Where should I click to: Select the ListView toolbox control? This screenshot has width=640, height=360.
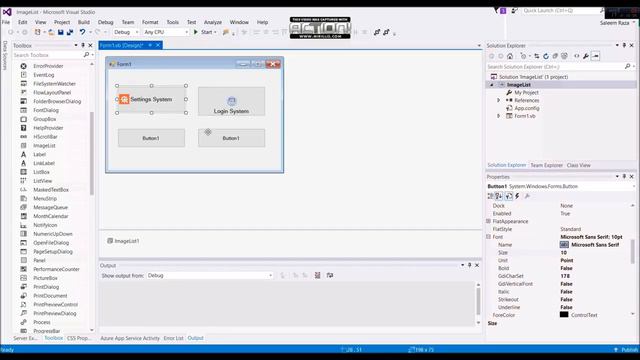click(42, 181)
